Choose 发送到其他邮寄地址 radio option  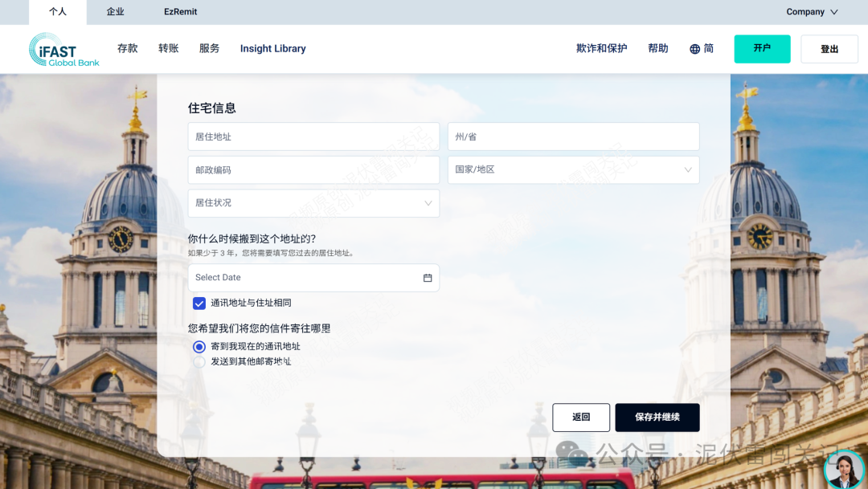199,361
